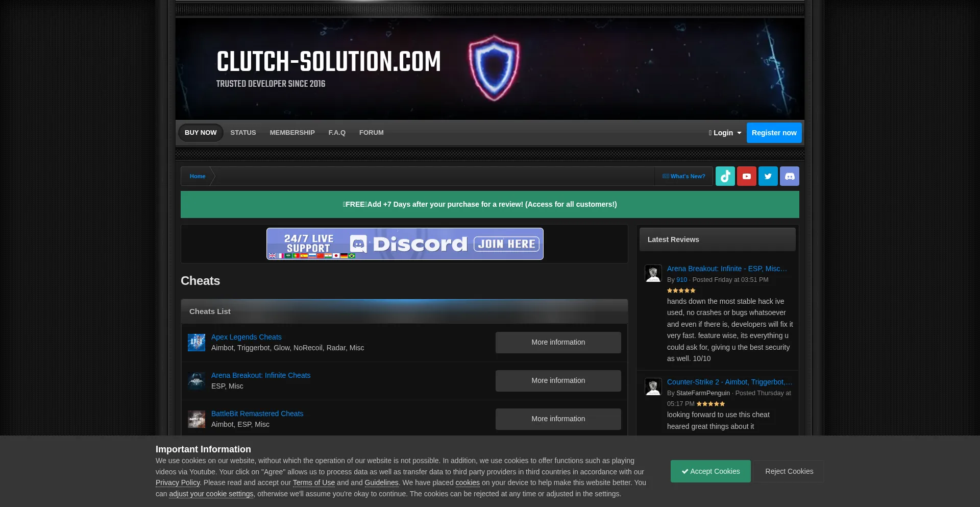Click More information for Apex Legends
980x507 pixels.
[x=558, y=343]
